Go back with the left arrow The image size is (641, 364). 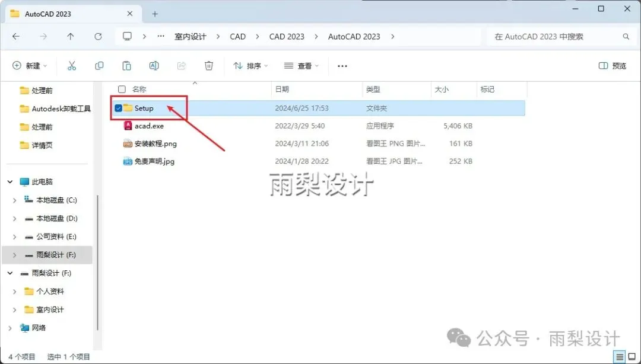[16, 36]
